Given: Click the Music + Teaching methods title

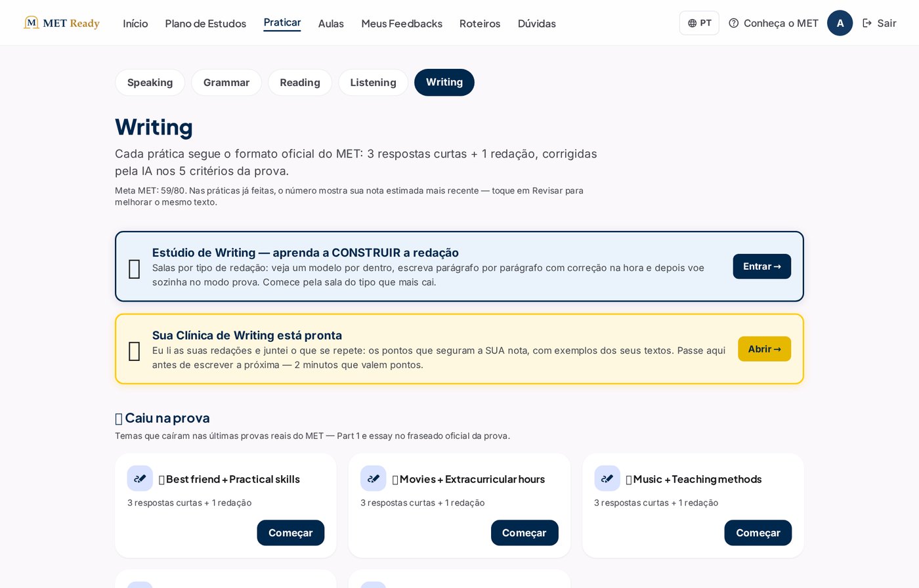Looking at the screenshot, I should coord(694,479).
